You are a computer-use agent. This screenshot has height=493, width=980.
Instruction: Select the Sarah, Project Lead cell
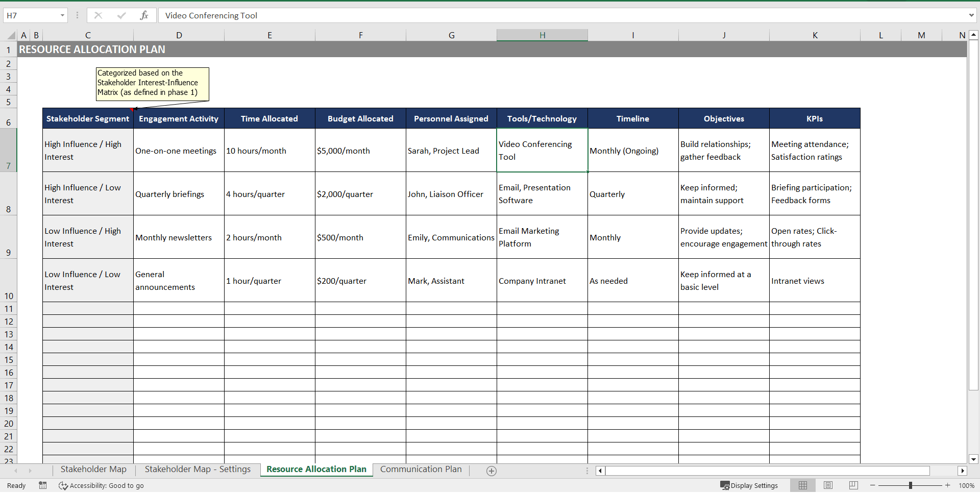pyautogui.click(x=451, y=151)
